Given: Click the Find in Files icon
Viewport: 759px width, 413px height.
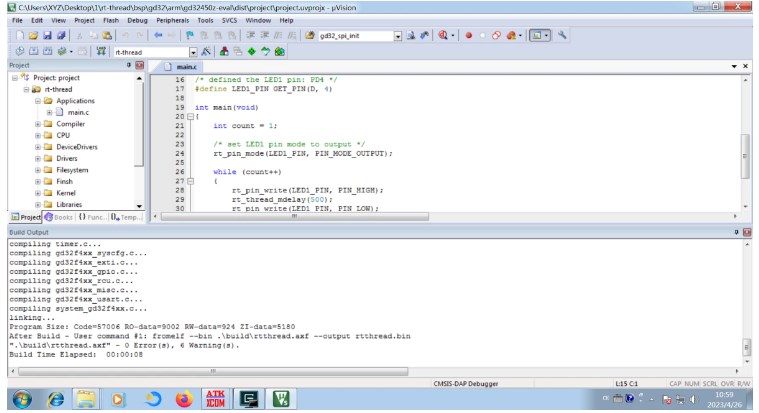Looking at the screenshot, I should point(310,35).
